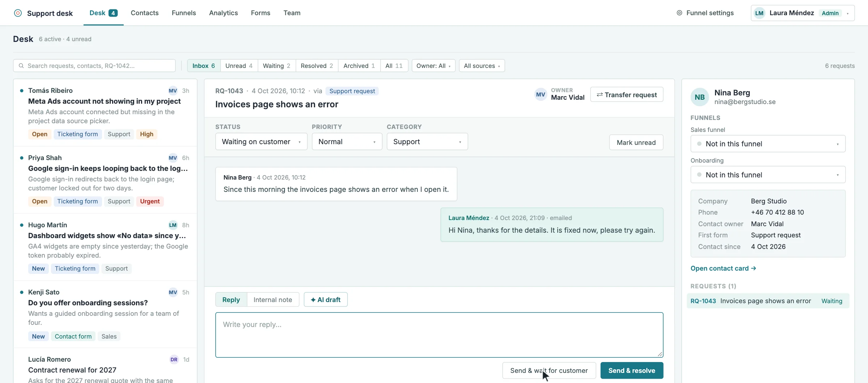868x383 pixels.
Task: Expand the Laura Méndez account menu arrow
Action: point(848,14)
